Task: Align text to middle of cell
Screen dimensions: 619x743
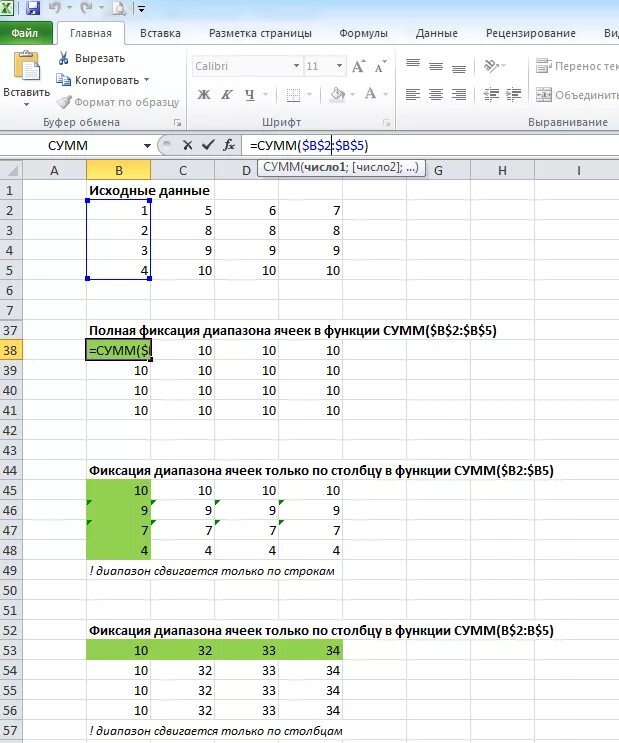Action: point(436,66)
